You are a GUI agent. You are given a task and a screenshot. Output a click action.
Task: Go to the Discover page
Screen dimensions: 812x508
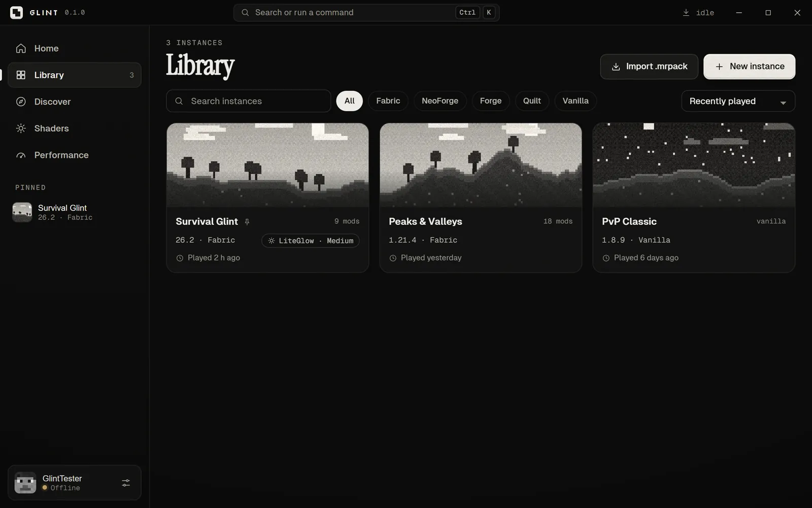75,102
